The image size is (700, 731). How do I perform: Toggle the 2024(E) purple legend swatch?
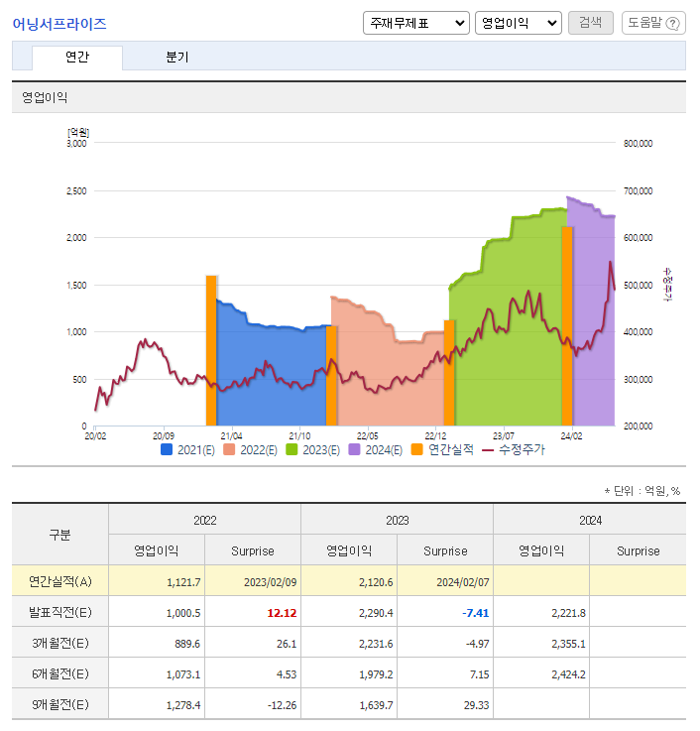click(354, 449)
